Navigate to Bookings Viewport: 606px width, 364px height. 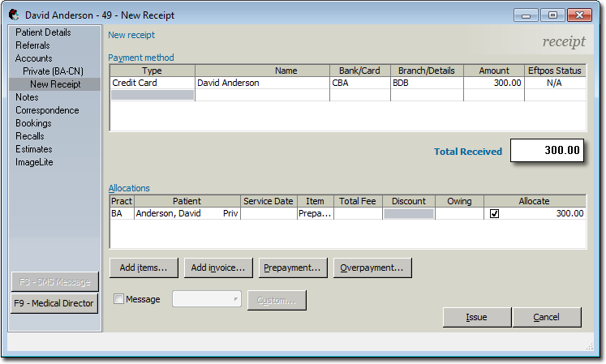(x=33, y=123)
